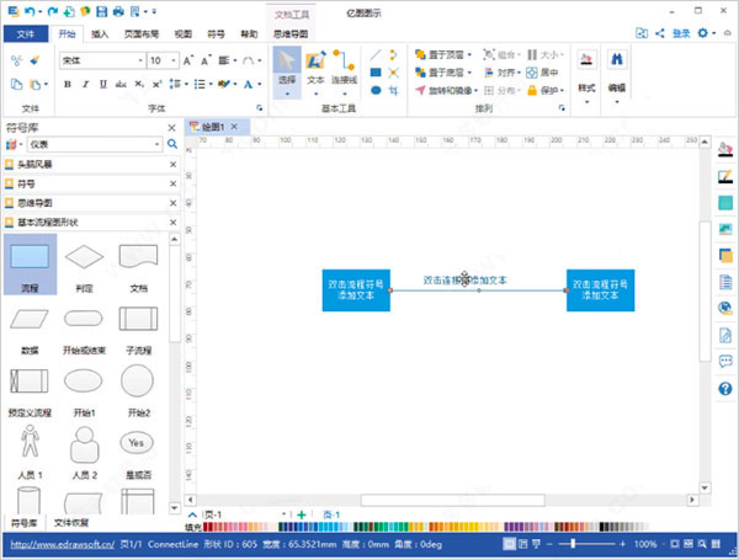
Task: Expand Send to Back (置于底层) dropdown
Action: pyautogui.click(x=470, y=73)
